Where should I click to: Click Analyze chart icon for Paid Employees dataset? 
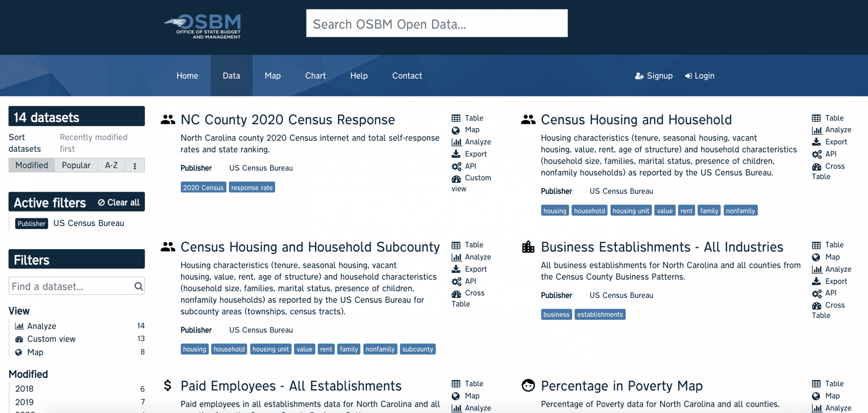click(456, 408)
